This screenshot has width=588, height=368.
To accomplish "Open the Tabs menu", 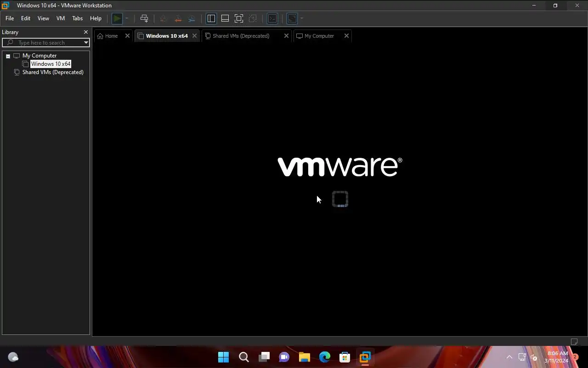I will [x=78, y=18].
